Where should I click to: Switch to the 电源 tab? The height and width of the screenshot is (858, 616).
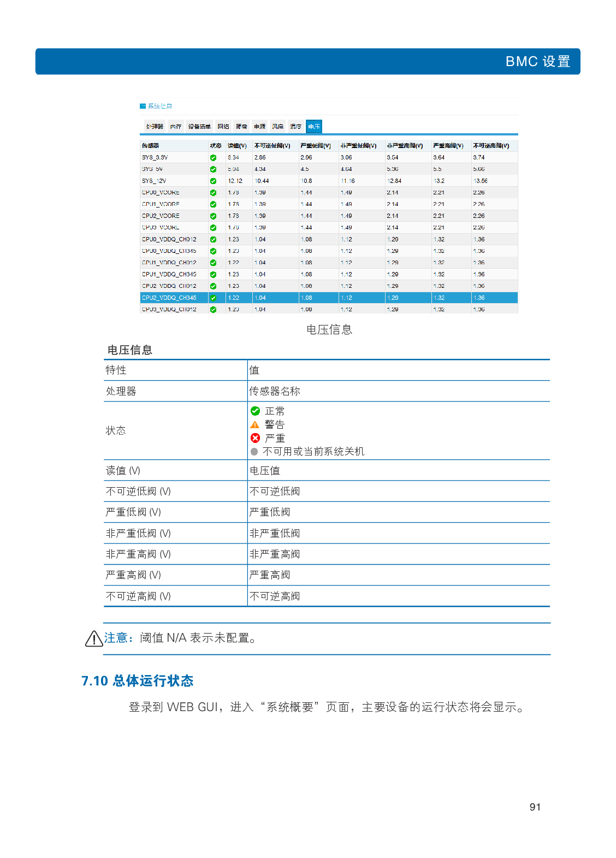coord(259,127)
